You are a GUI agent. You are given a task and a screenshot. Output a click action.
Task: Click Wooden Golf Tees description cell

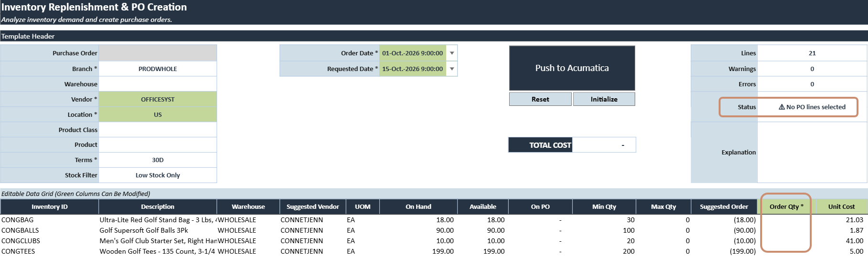[x=157, y=251]
